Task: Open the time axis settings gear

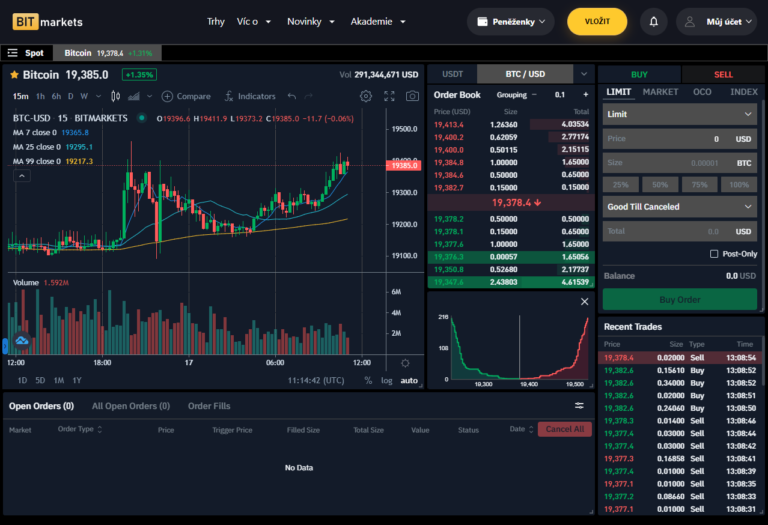Action: click(x=405, y=363)
